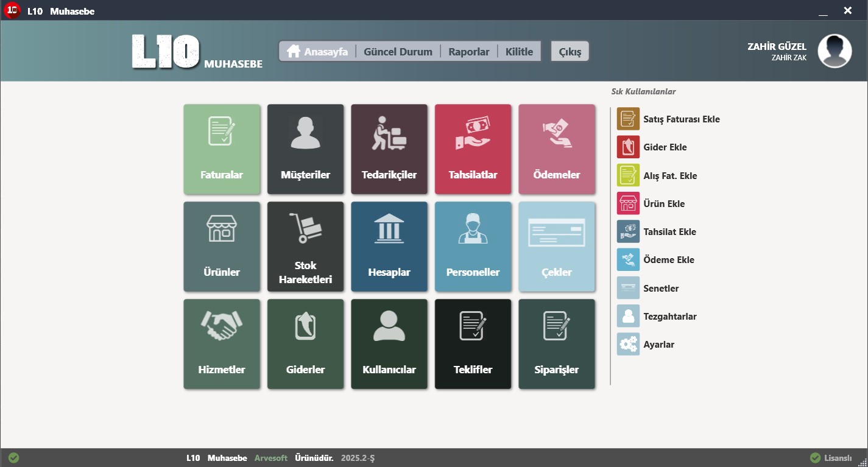
Task: Click the user profile avatar
Action: tap(834, 51)
